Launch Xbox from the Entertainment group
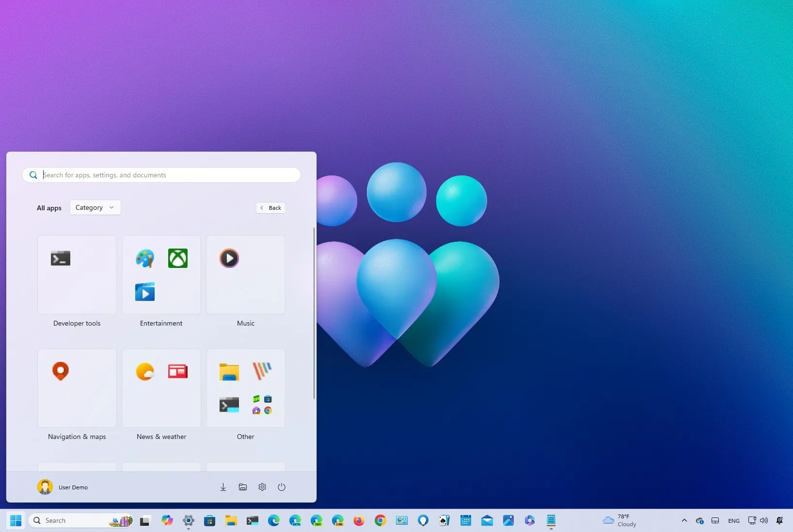The width and height of the screenshot is (793, 532). point(178,258)
